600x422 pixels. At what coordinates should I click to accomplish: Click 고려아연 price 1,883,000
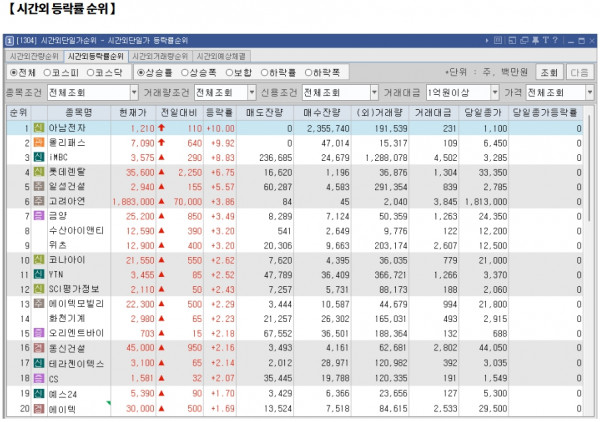[133, 202]
